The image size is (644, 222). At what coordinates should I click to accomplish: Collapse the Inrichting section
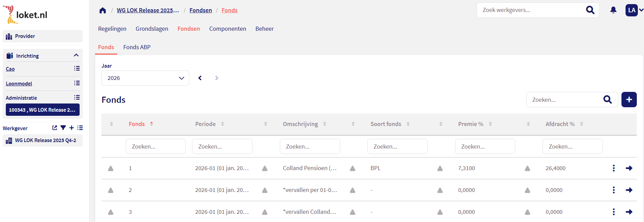click(x=76, y=55)
